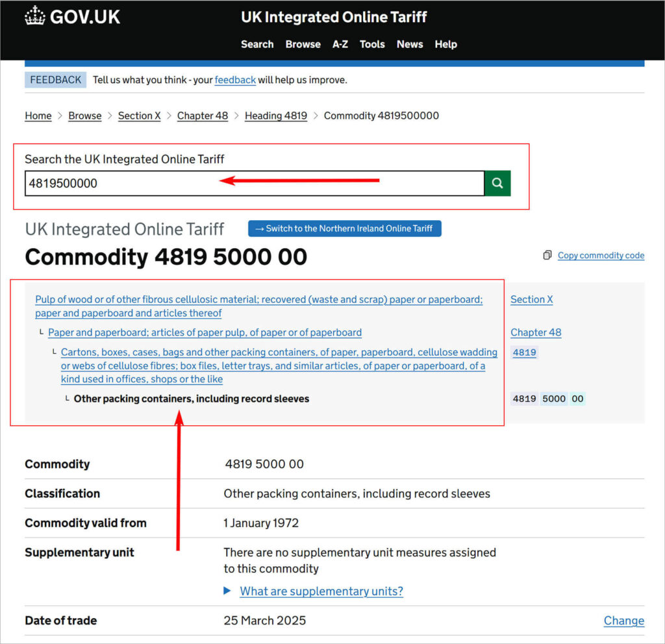The image size is (665, 644).
Task: Click the Copy commodity code link
Action: tap(601, 255)
